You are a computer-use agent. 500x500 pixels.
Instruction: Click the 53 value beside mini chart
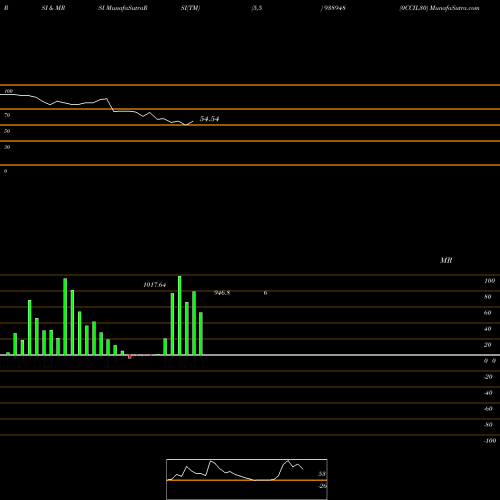[322, 474]
